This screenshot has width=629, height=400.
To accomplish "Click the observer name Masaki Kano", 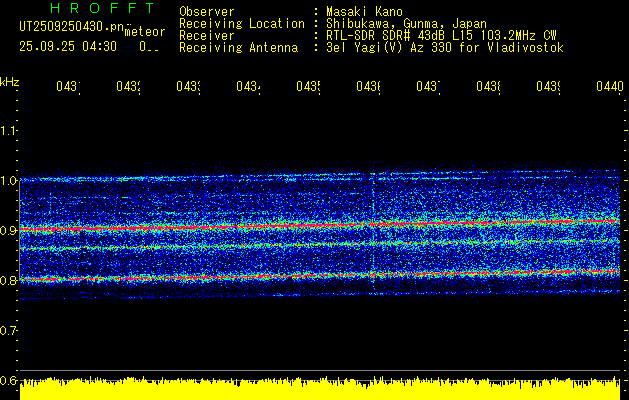I will (364, 11).
